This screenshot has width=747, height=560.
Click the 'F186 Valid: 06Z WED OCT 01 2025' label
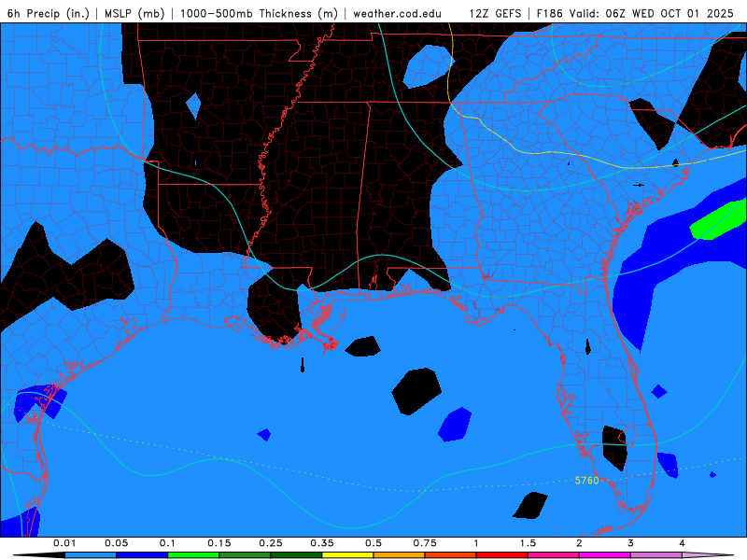pyautogui.click(x=635, y=13)
